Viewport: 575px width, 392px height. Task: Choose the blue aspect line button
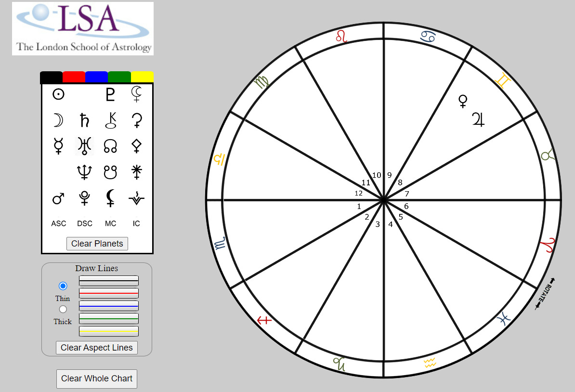click(109, 306)
